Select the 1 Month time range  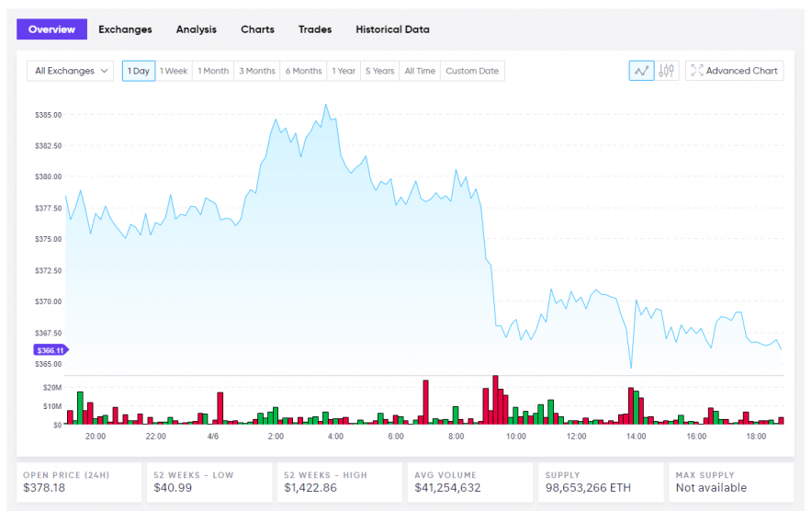tap(213, 71)
